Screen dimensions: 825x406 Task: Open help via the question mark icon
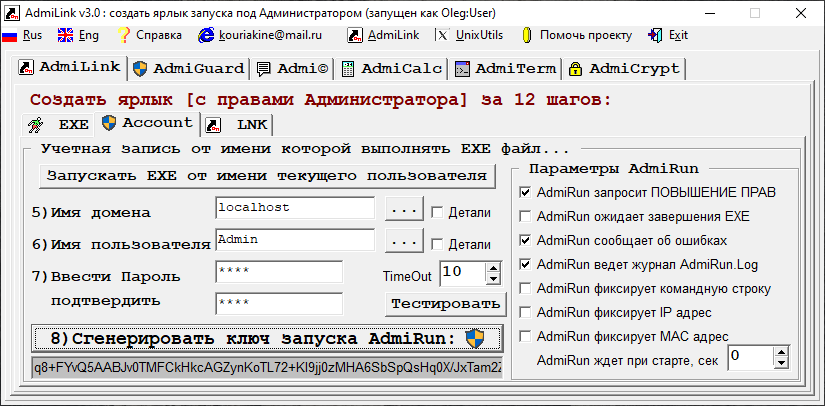pos(123,35)
